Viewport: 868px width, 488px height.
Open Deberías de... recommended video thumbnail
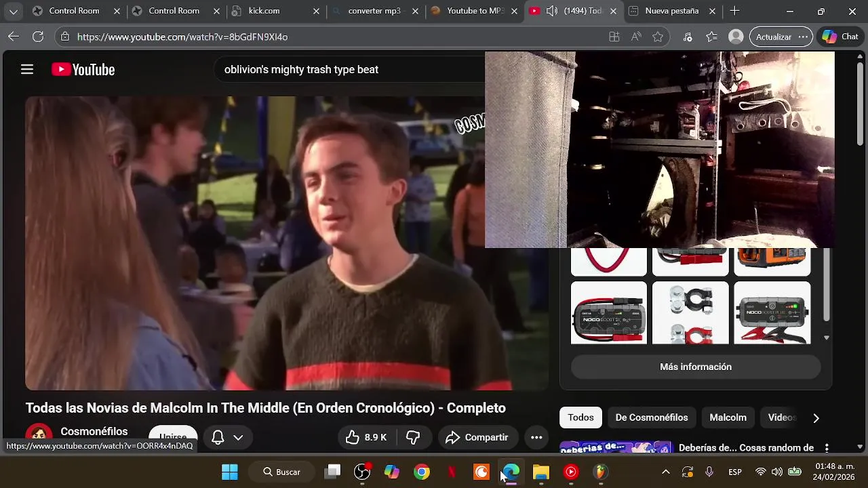[x=616, y=447]
